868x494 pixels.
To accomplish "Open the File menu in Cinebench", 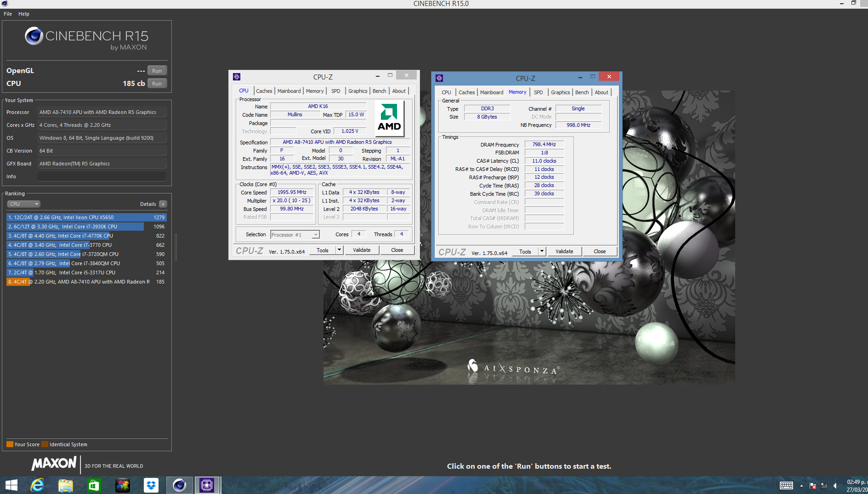I will (8, 14).
